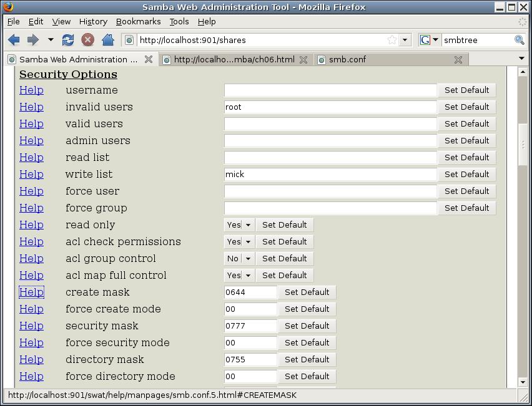532x406 pixels.
Task: Click the Forward navigation arrow
Action: pyautogui.click(x=32, y=40)
